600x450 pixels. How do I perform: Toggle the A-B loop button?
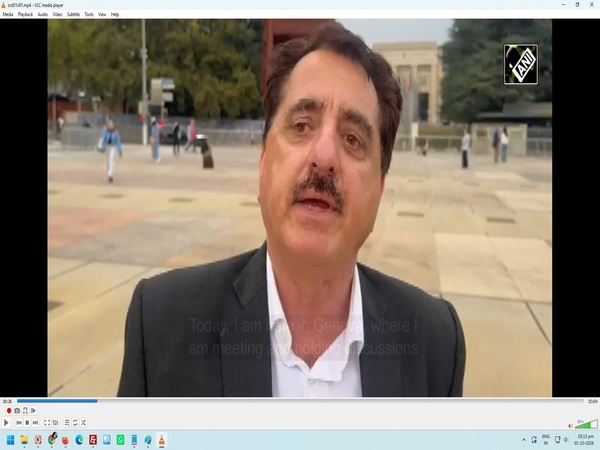point(25,411)
